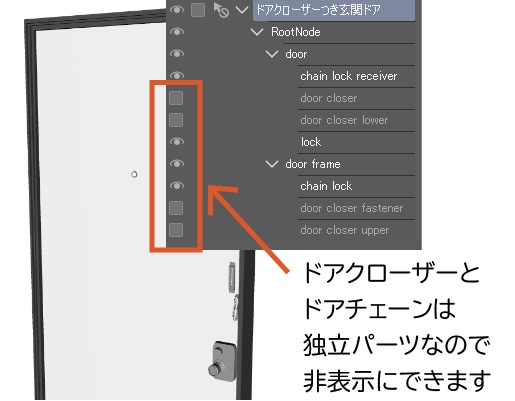515x401 pixels.
Task: Select the ドアクローザーつき玄関ドア row
Action: (x=334, y=10)
